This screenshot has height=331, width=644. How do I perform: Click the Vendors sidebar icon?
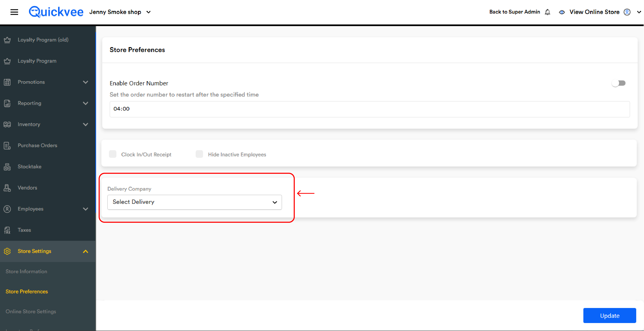click(7, 188)
